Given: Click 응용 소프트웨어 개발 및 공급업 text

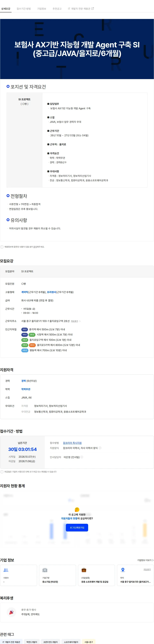Looking at the screenshot, I should [95, 582].
